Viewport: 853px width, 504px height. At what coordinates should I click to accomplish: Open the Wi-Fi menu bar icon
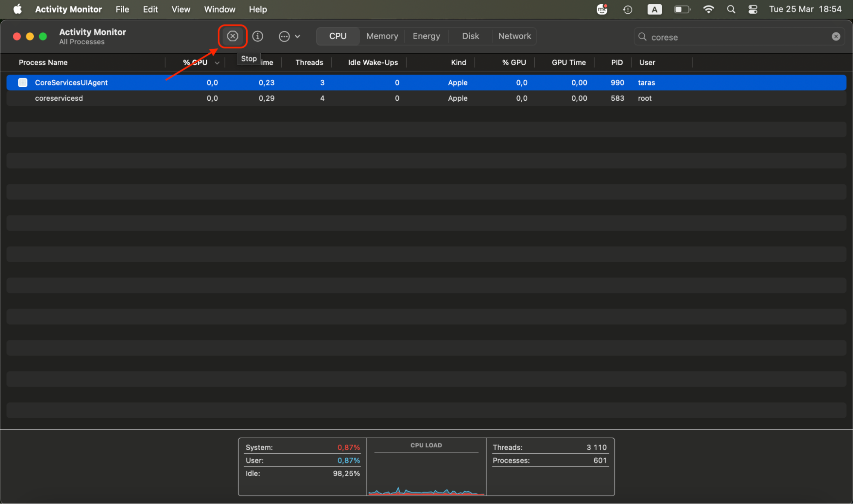[708, 9]
